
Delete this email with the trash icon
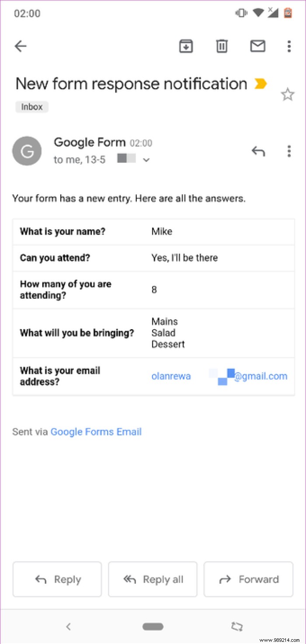coord(222,46)
